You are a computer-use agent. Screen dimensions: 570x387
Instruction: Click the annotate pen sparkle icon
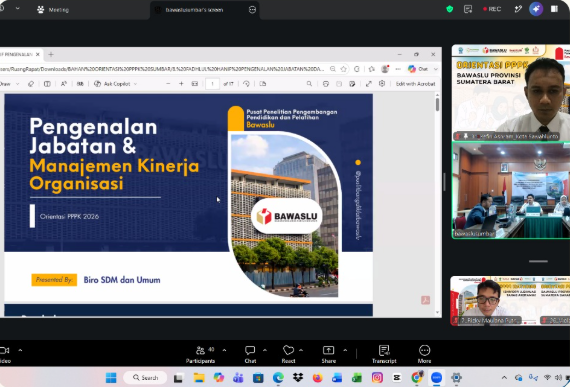tap(518, 9)
